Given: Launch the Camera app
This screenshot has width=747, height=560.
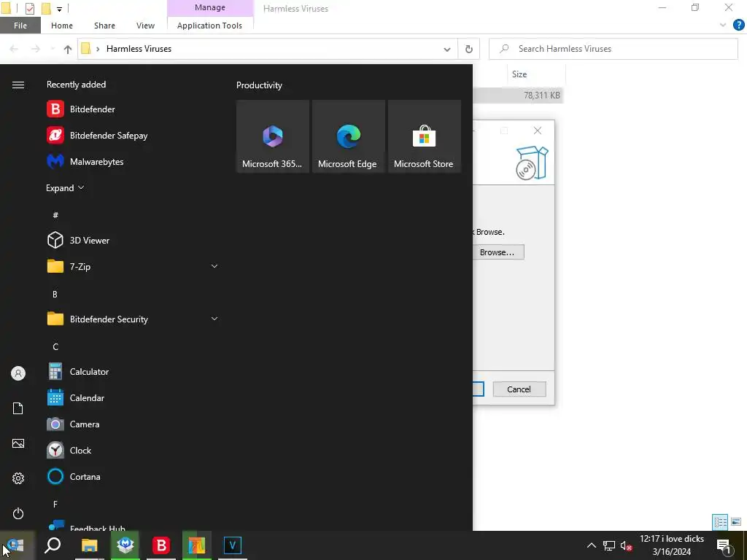Looking at the screenshot, I should [133, 424].
